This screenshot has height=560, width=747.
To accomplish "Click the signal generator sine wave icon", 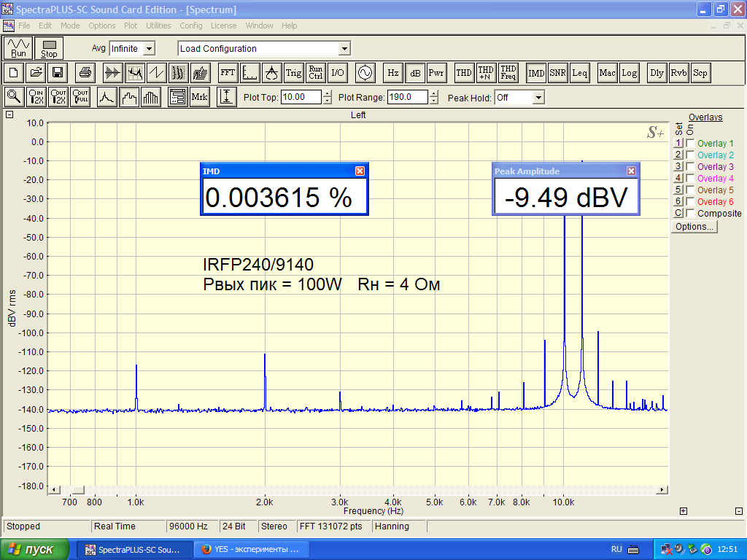I will [x=363, y=73].
